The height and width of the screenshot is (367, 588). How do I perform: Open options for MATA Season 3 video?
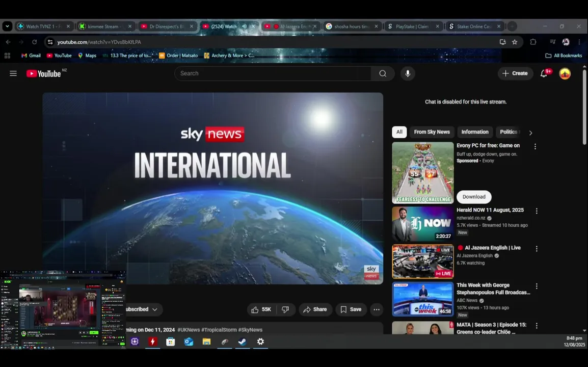pyautogui.click(x=537, y=325)
